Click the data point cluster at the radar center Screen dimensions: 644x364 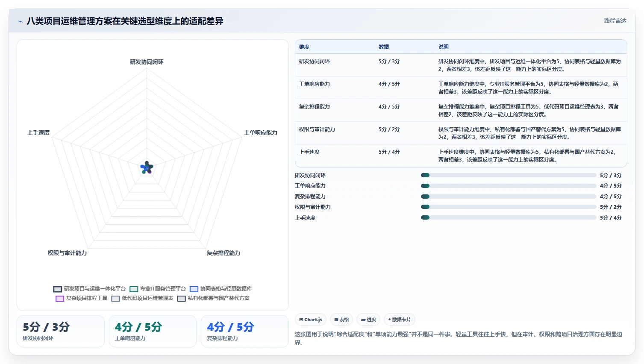click(147, 168)
